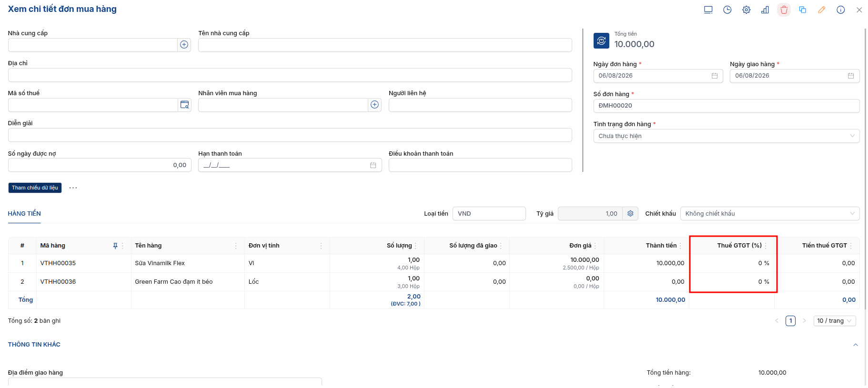Click the Tham chiếu dữ liệu button
Image resolution: width=868 pixels, height=388 pixels.
click(35, 188)
